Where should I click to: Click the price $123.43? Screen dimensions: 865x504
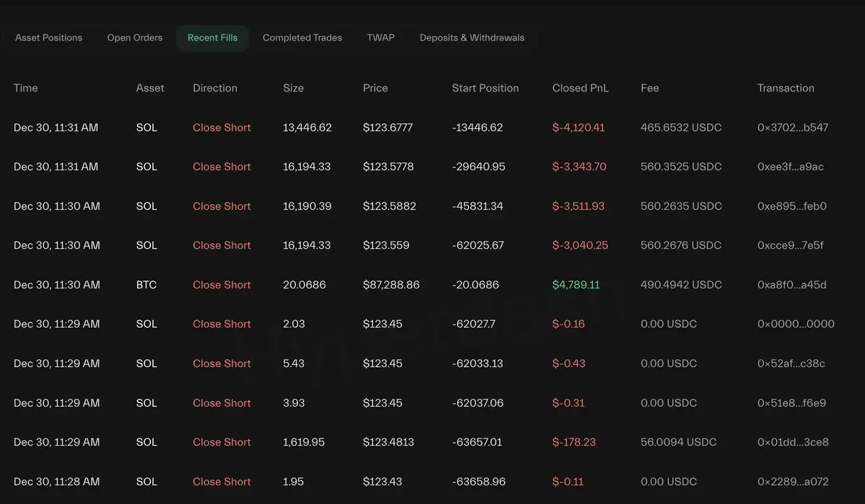click(x=382, y=482)
